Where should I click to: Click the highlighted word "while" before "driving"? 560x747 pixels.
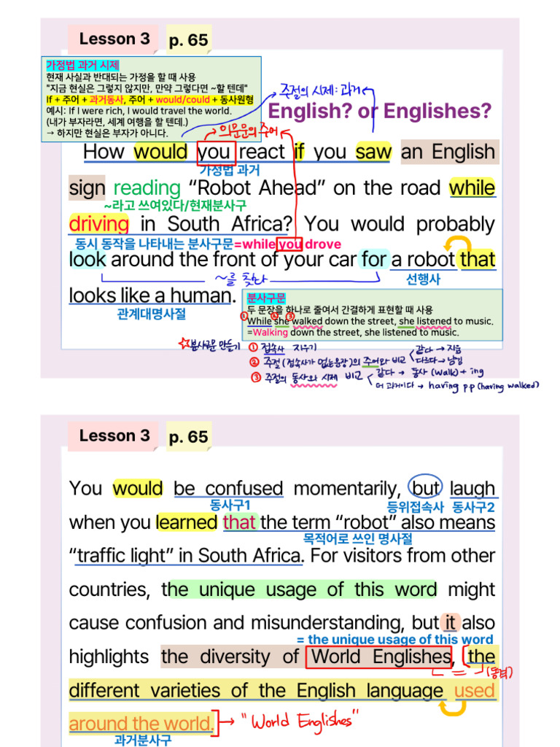point(472,187)
